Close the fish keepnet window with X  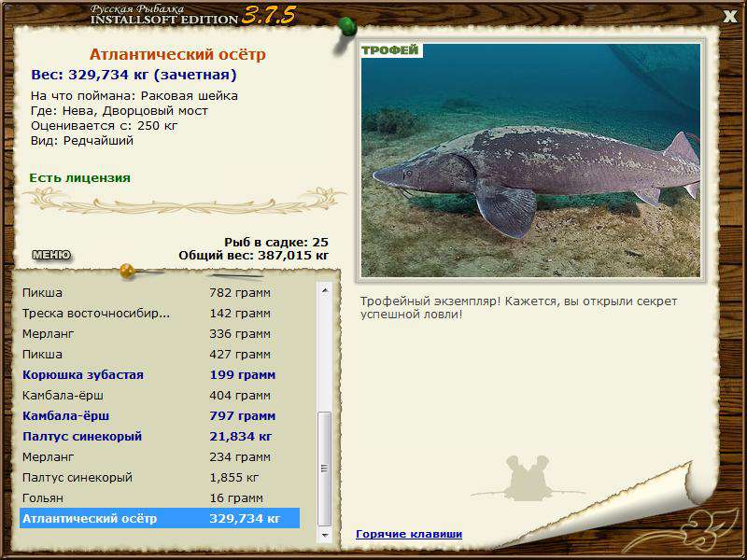click(730, 17)
